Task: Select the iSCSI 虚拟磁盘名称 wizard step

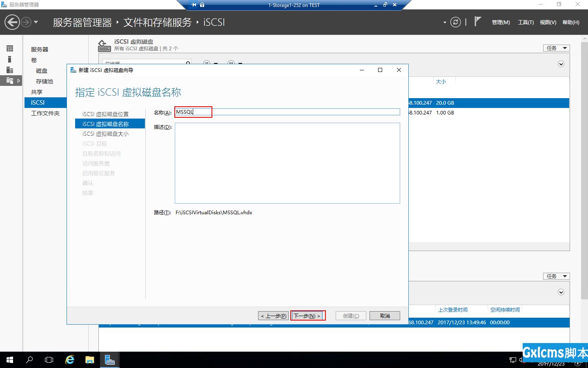Action: coord(110,124)
